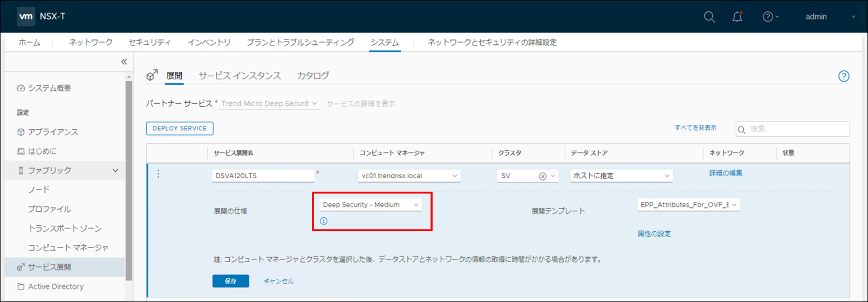Screen dimensions: 868x302
Task: Collapse the left sidebar with double chevron
Action: (124, 62)
